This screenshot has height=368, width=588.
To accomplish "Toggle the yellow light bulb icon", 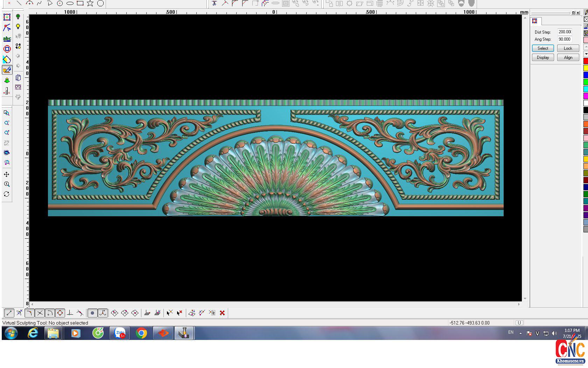I will (18, 27).
